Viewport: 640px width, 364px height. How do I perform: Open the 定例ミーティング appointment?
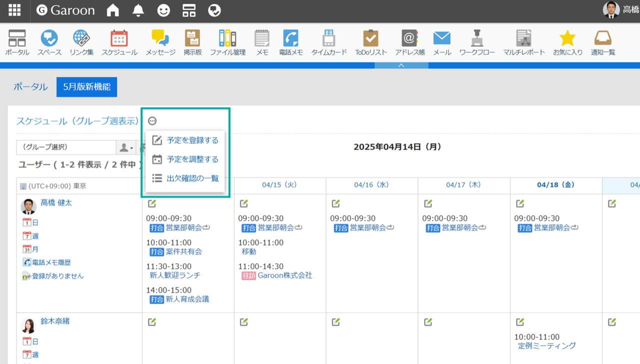(x=547, y=345)
